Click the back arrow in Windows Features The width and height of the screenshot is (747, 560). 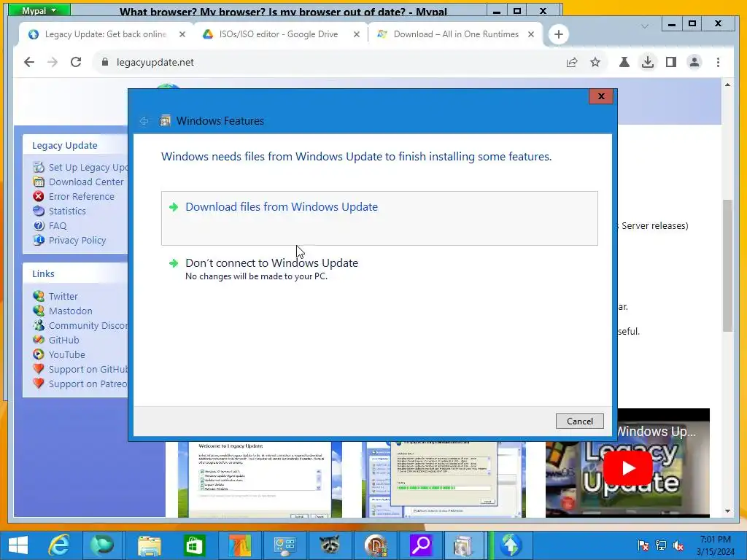coord(144,121)
